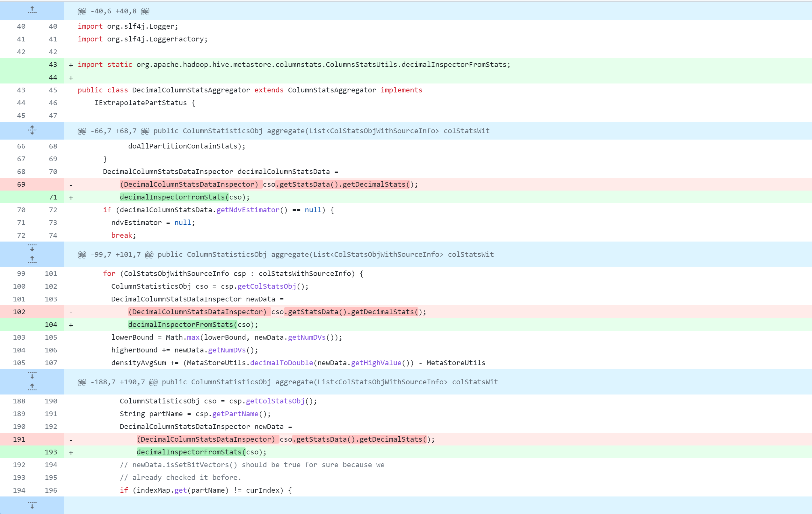Click removed line number 191

coord(19,439)
